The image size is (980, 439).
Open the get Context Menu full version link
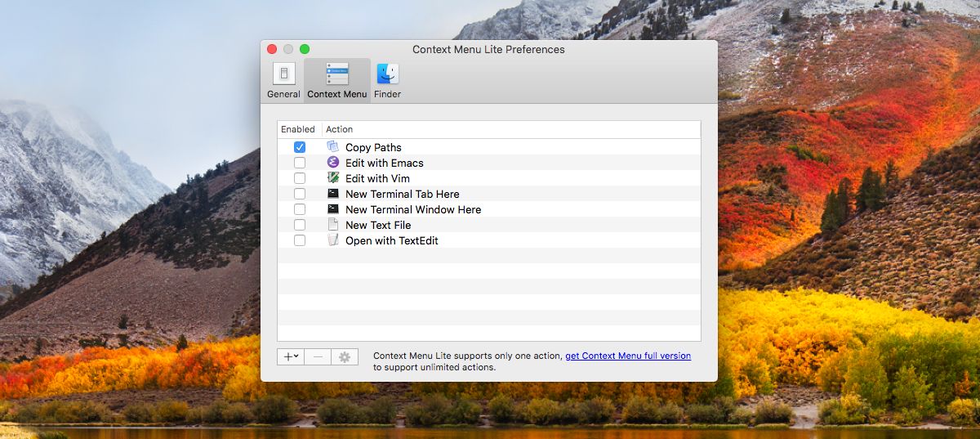click(628, 356)
